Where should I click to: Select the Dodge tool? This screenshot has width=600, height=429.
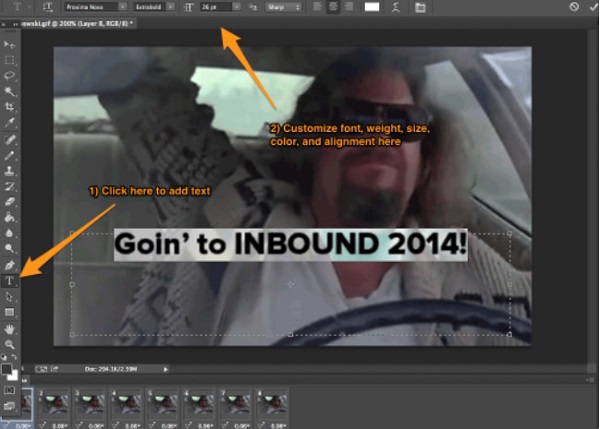(x=9, y=249)
